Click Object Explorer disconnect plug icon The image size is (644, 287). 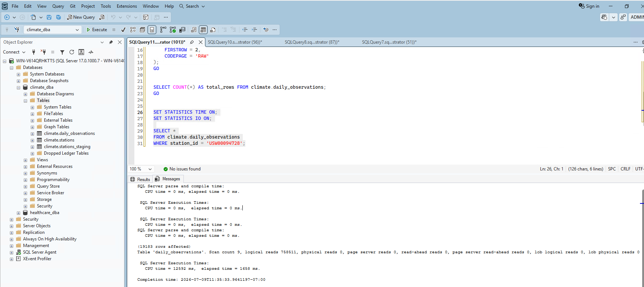43,52
